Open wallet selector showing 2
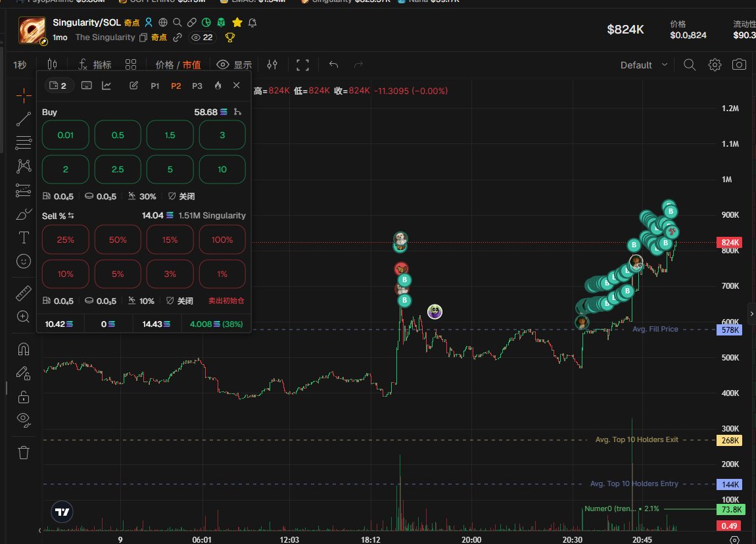756x544 pixels. (59, 86)
